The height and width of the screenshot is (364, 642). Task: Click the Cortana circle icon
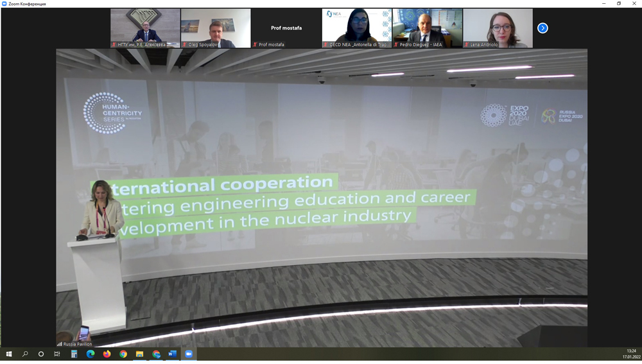point(41,354)
